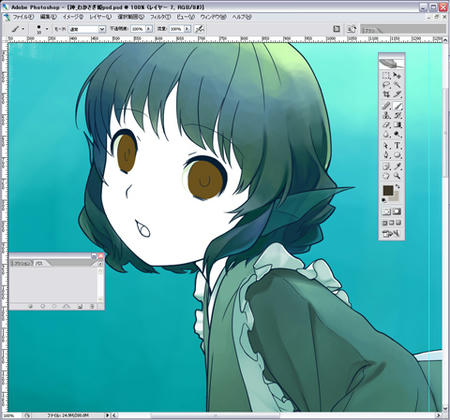Toggle the airbrush option in options bar
Image resolution: width=450 pixels, height=420 pixels.
tap(199, 29)
